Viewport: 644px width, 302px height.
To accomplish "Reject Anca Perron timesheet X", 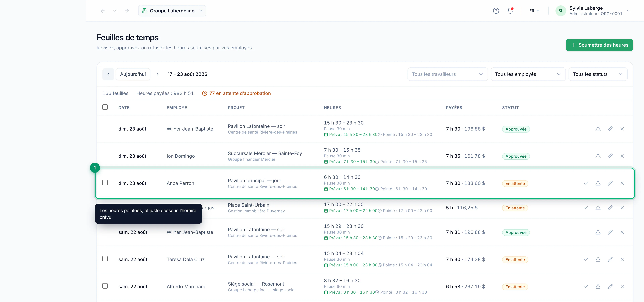I will [x=622, y=183].
